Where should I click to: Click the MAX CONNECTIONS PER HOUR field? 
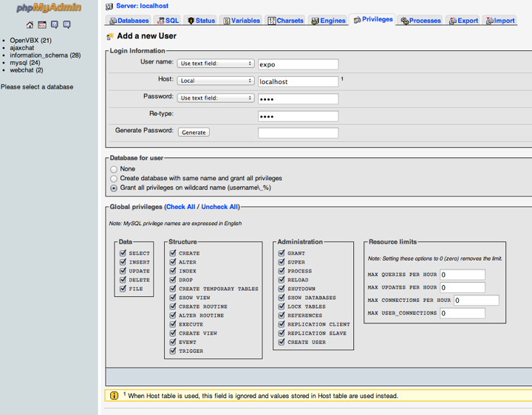[x=477, y=301]
